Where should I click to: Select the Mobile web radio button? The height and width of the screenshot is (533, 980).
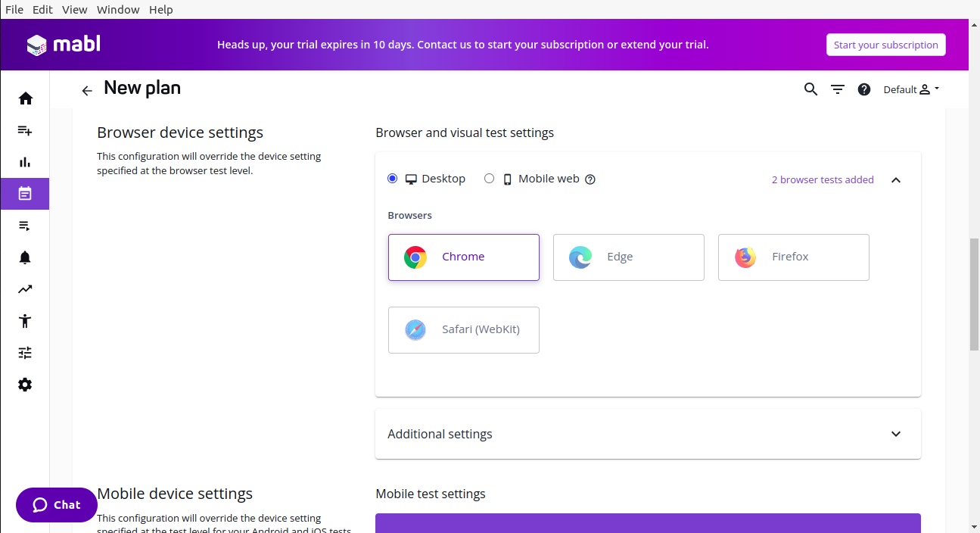click(489, 179)
